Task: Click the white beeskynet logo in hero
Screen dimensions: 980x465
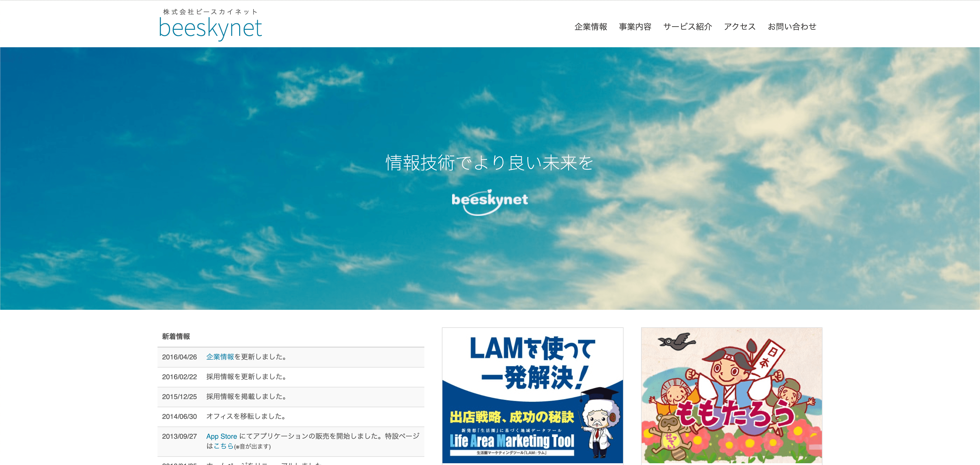Action: pos(490,202)
